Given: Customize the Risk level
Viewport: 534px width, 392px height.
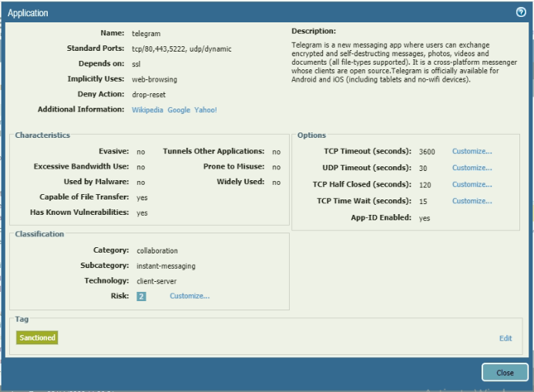Looking at the screenshot, I should (190, 296).
